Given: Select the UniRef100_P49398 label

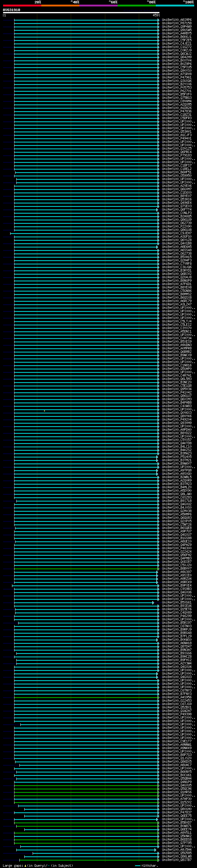Looking at the screenshot, I should tap(176, 714).
